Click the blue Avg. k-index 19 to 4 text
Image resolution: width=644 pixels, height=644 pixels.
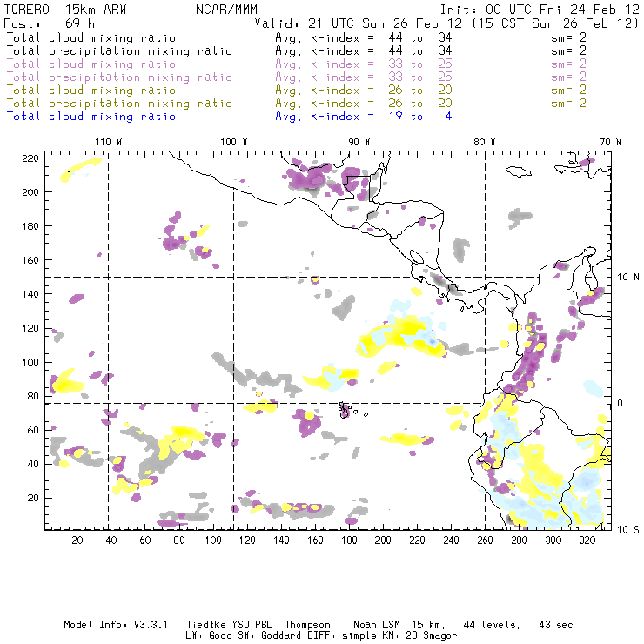tap(363, 117)
